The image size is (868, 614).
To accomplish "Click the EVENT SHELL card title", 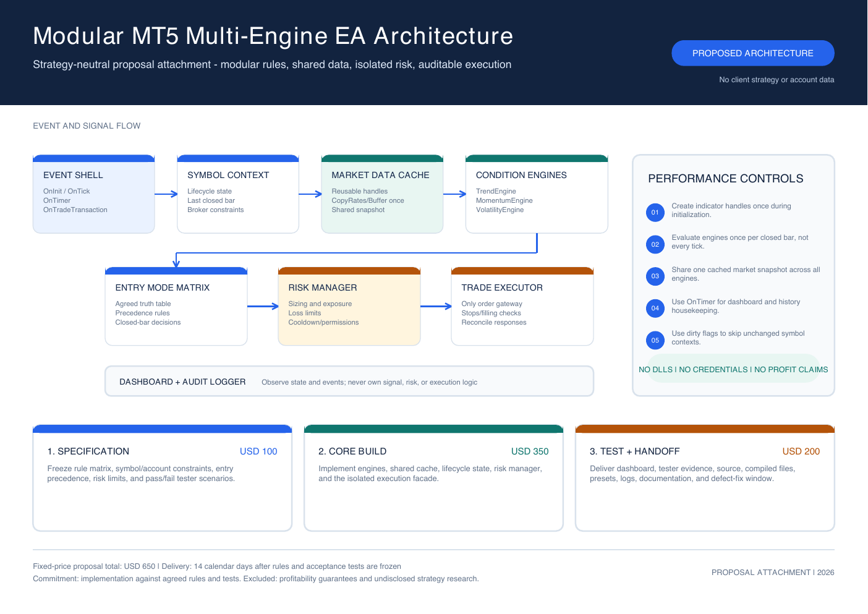I will (x=73, y=175).
